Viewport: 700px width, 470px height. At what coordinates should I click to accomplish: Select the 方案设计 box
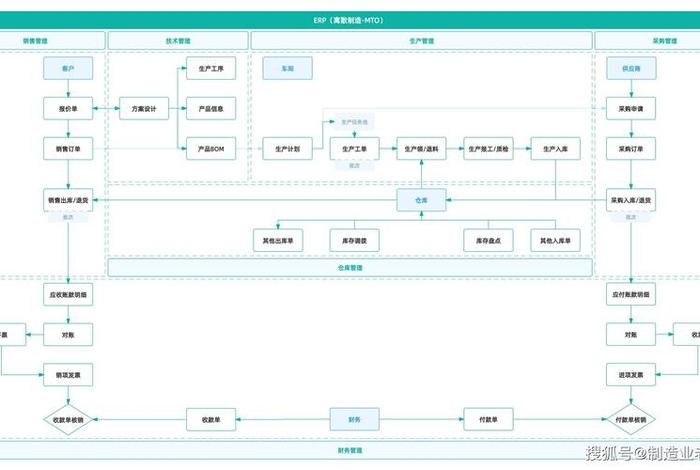pos(144,109)
